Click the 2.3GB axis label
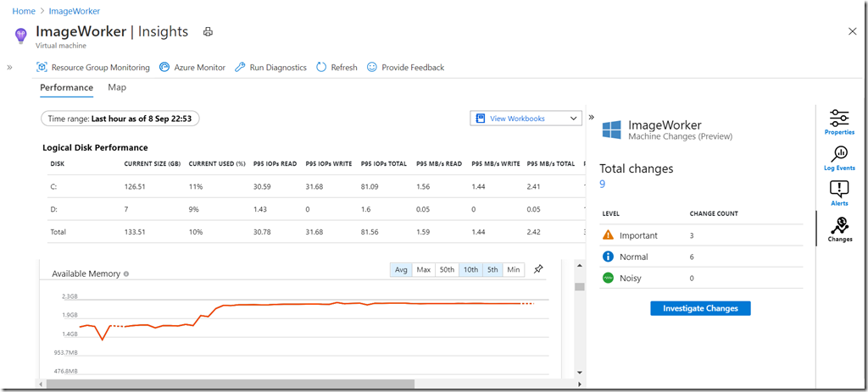 point(70,297)
